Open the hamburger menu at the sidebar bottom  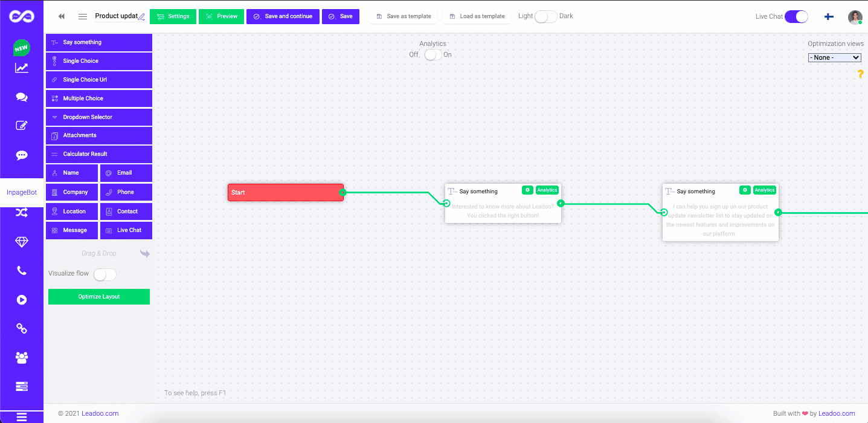(22, 416)
